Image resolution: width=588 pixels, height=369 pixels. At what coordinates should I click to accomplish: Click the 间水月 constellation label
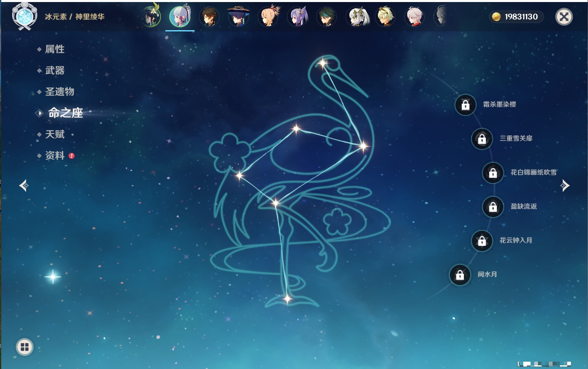click(x=487, y=274)
